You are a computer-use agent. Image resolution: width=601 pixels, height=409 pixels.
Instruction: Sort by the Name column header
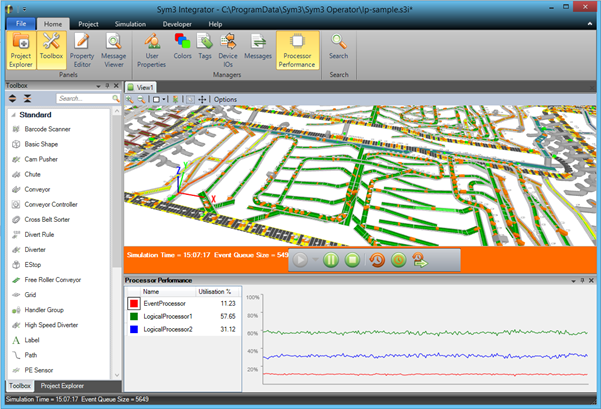point(168,292)
